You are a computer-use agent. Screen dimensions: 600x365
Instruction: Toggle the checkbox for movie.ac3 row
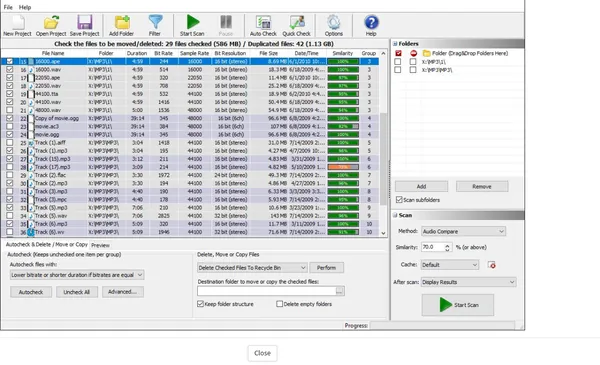click(x=10, y=126)
